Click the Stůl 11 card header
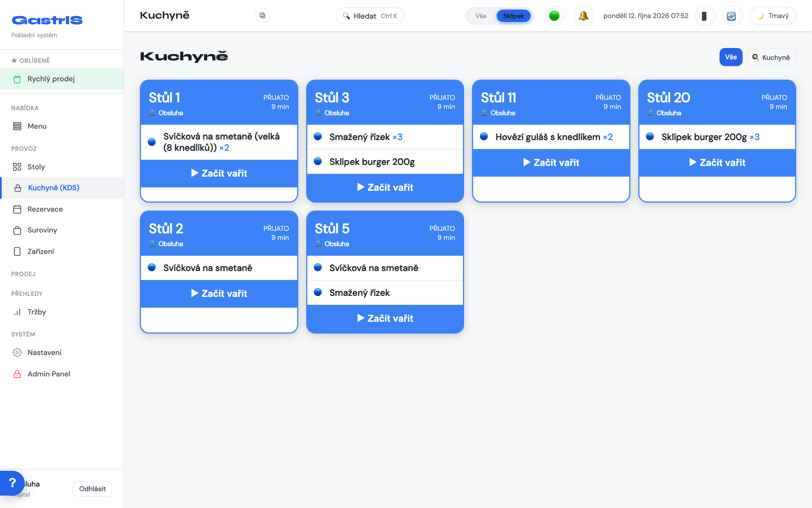Screen dimensions: 812x508 coord(551,103)
